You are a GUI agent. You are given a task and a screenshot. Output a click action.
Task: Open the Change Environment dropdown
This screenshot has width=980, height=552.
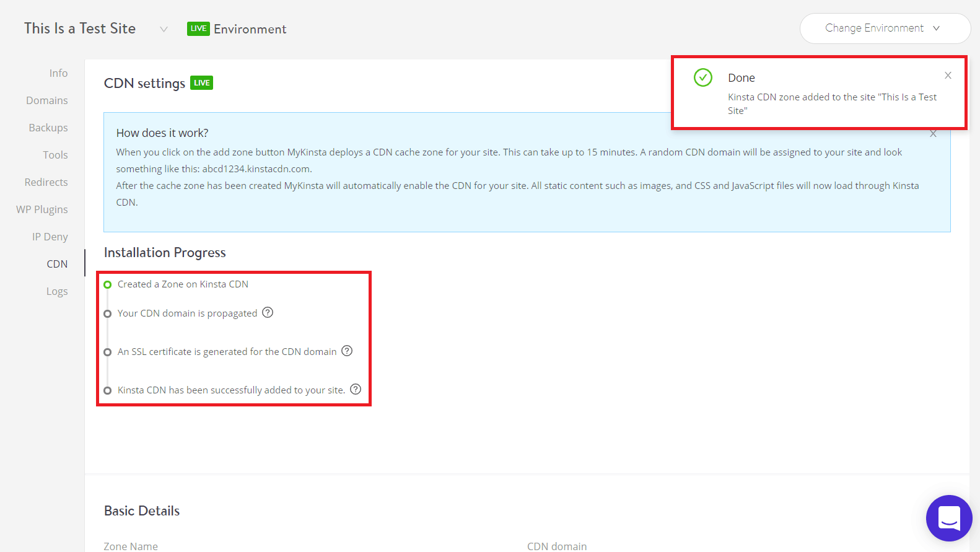pos(885,28)
